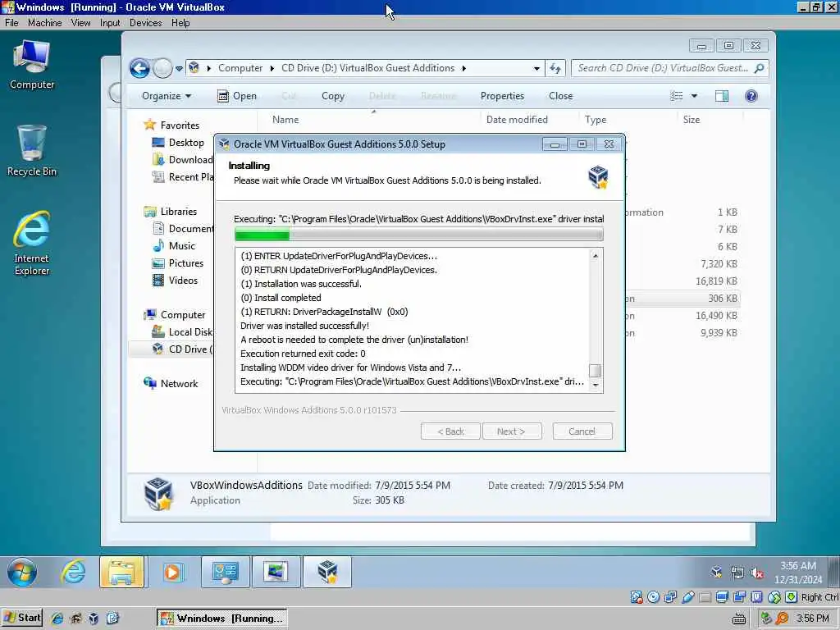
Task: Open Explorer help with the question mark icon
Action: (x=751, y=96)
